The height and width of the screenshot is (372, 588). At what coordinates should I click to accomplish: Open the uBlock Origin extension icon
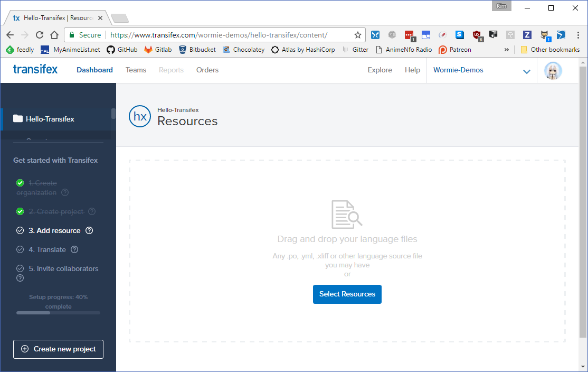[477, 35]
